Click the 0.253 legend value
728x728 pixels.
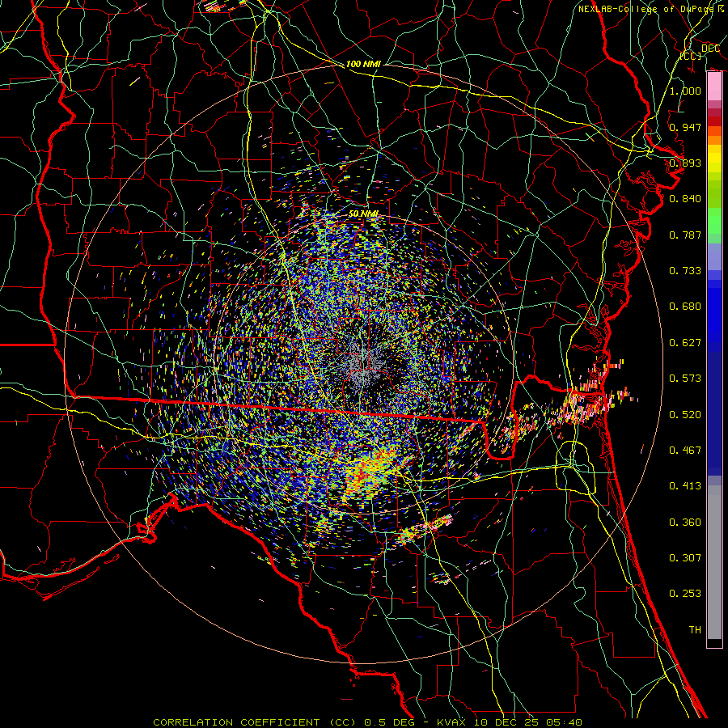pos(685,594)
